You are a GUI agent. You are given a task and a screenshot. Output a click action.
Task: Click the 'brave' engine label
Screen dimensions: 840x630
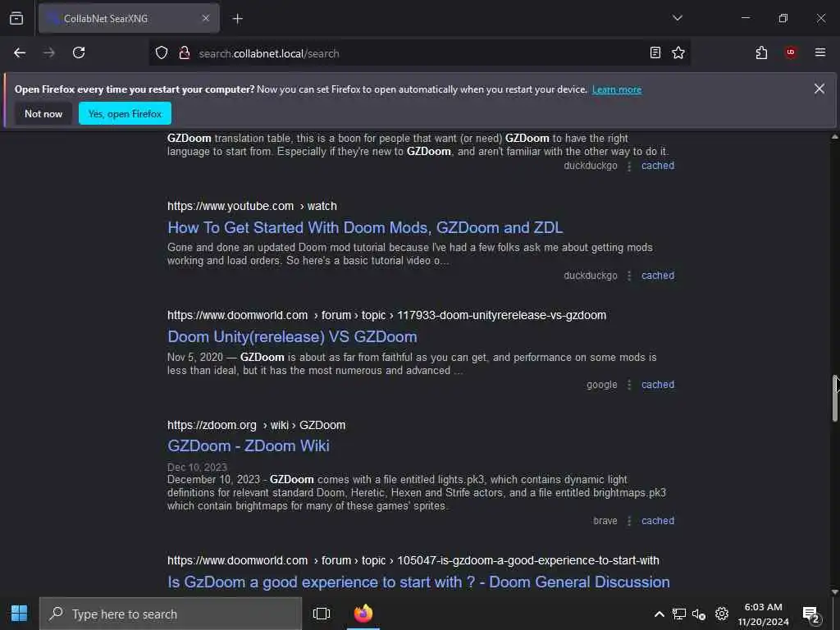click(x=605, y=521)
